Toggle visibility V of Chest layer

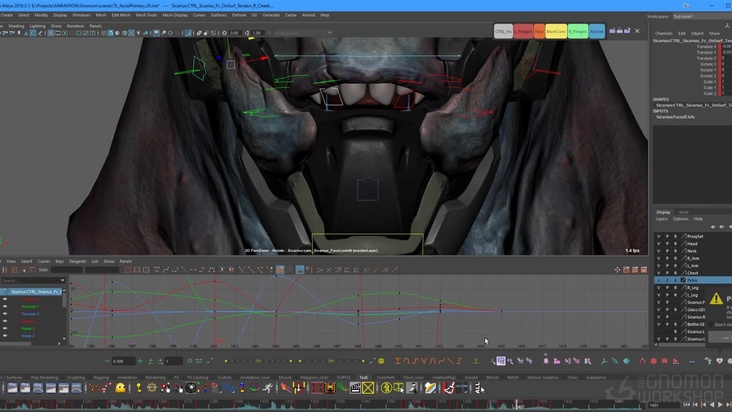pos(659,273)
